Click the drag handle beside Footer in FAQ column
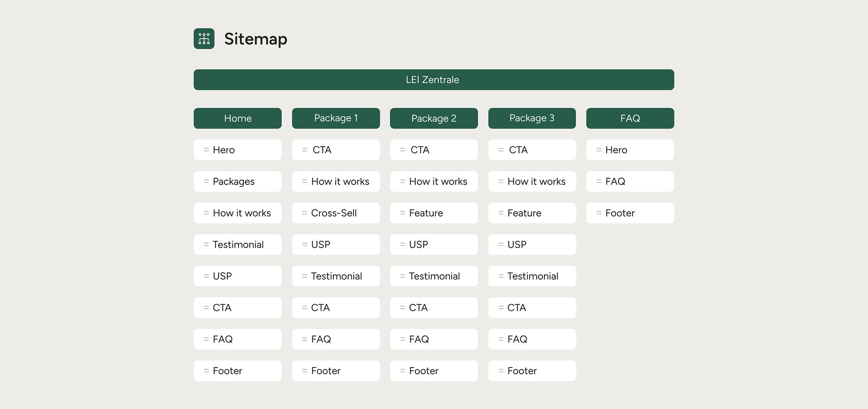Image resolution: width=868 pixels, height=409 pixels. (599, 213)
